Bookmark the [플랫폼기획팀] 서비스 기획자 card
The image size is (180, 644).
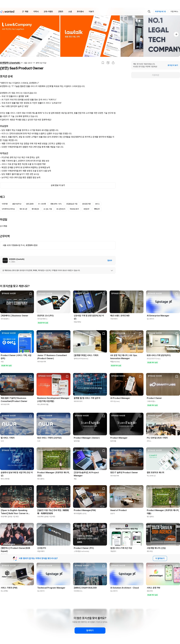[103, 334]
